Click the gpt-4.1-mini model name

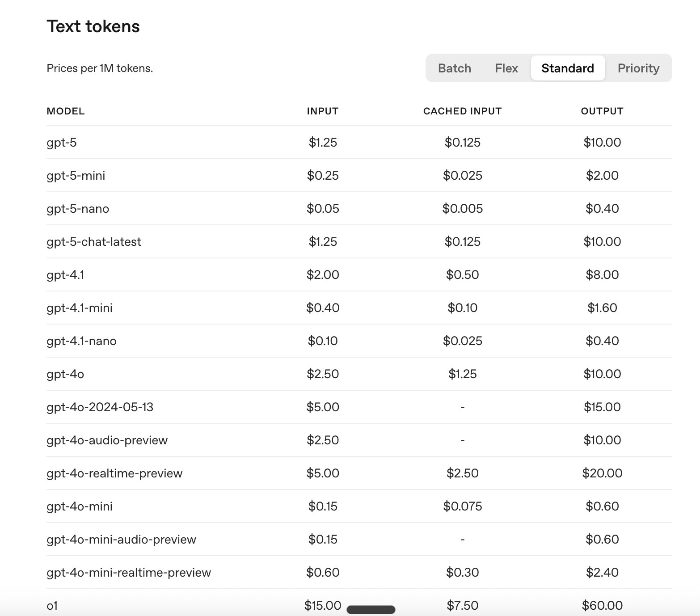coord(80,308)
